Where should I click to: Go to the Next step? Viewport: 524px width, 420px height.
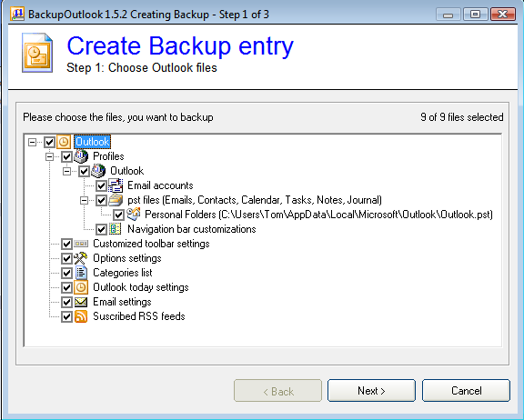point(371,391)
